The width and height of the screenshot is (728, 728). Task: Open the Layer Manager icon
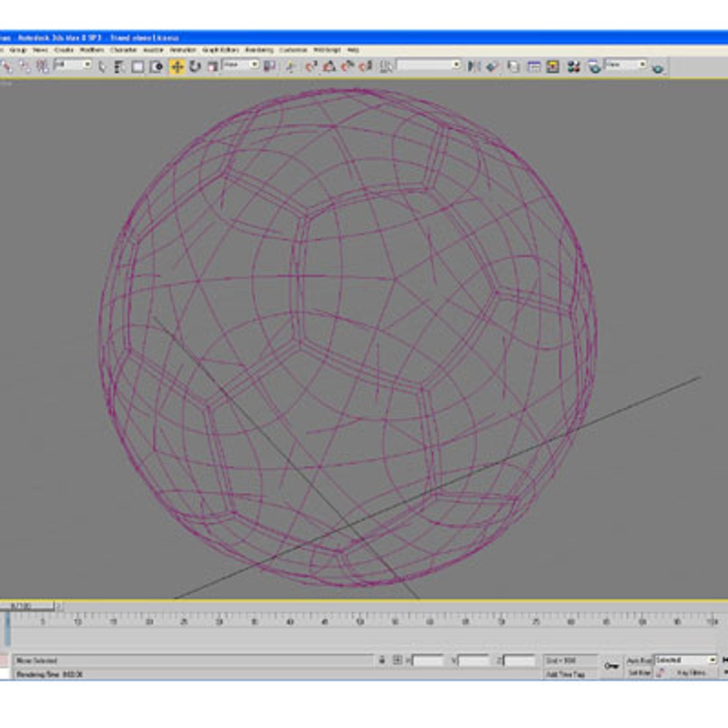point(513,66)
